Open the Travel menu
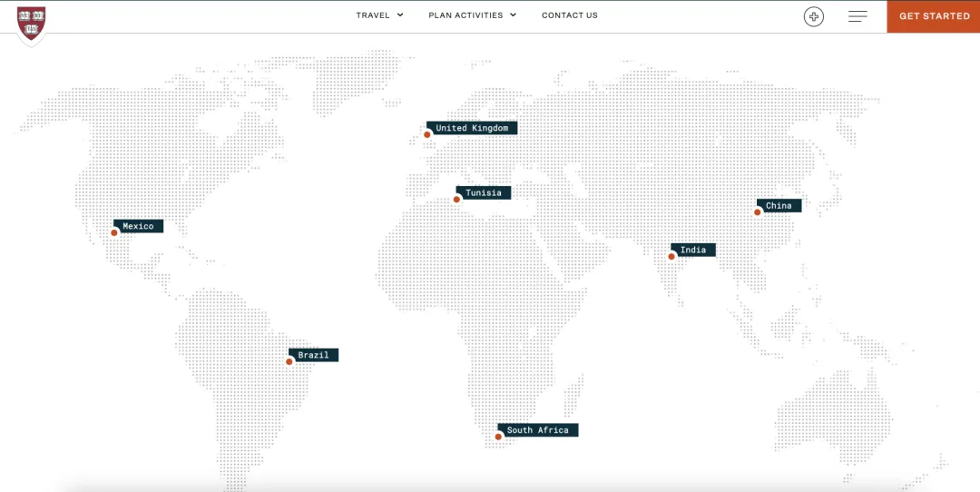This screenshot has height=492, width=980. (373, 15)
